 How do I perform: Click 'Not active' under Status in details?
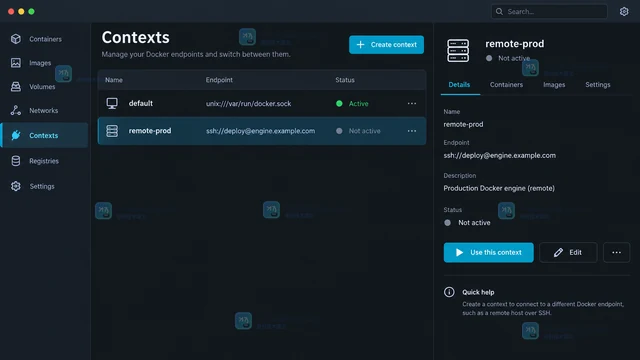[474, 222]
